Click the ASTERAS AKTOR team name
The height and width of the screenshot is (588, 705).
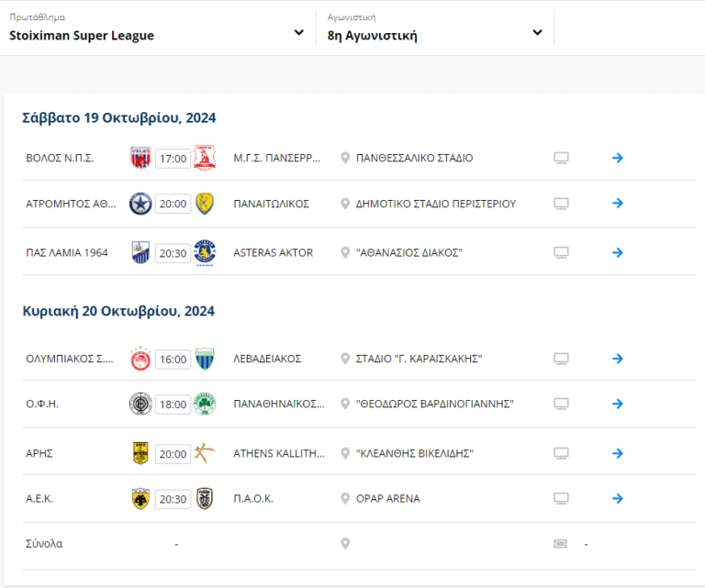273,252
